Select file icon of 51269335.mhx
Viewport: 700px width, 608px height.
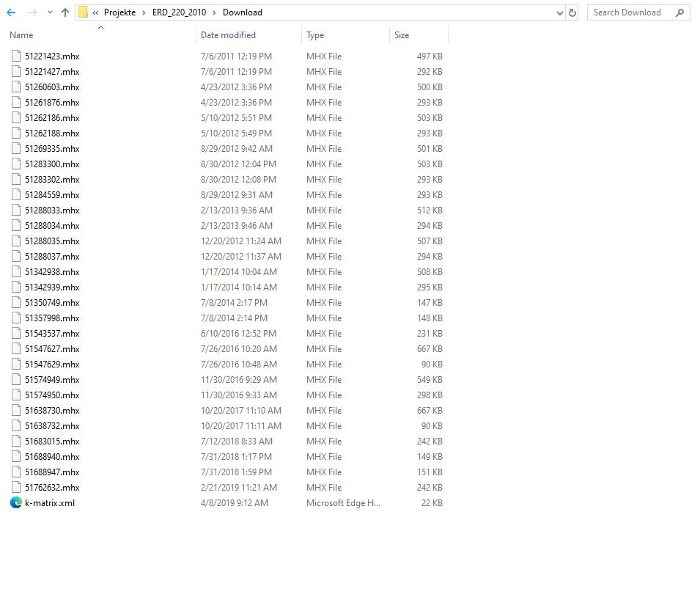(16, 148)
